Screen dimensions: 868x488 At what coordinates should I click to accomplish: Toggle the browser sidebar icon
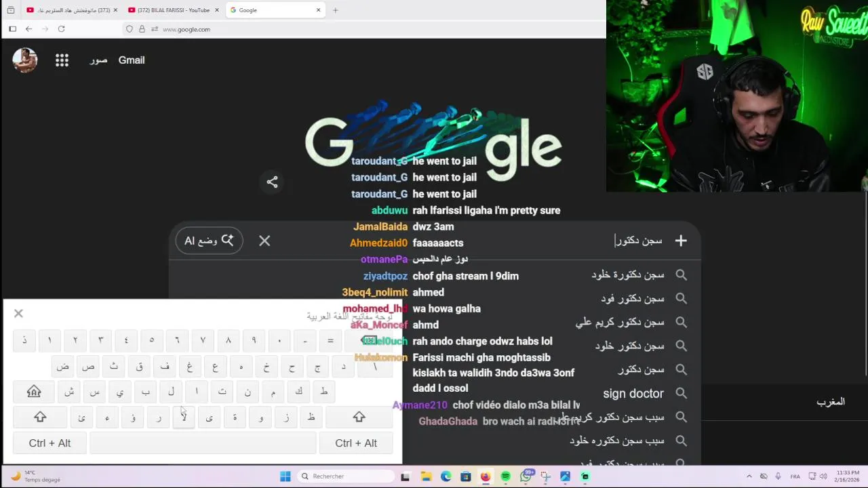tap(12, 29)
